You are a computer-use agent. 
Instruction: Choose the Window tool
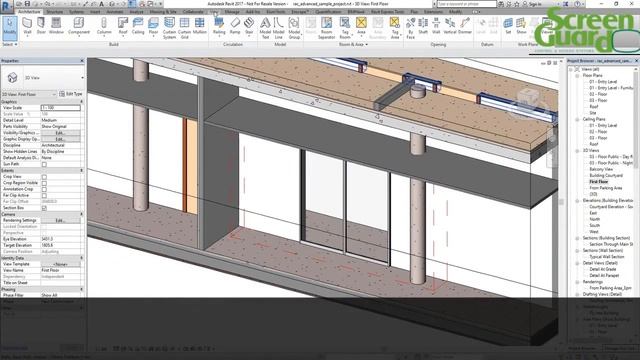pos(56,26)
